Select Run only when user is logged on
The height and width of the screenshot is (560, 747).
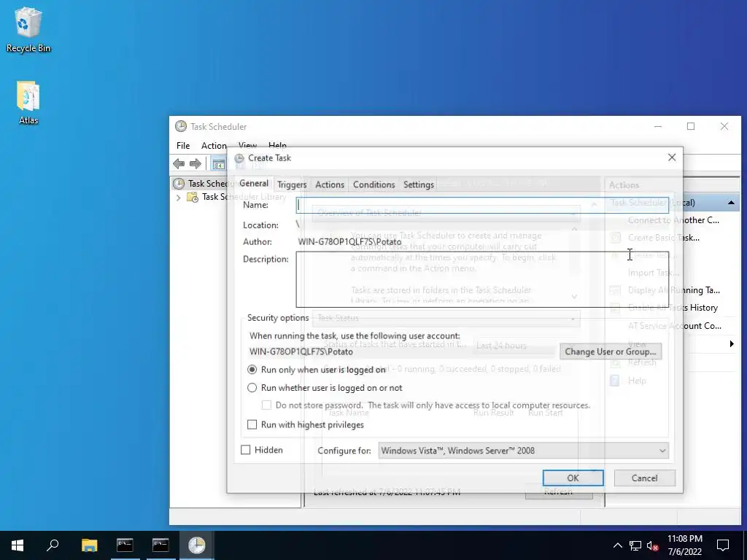pyautogui.click(x=252, y=370)
